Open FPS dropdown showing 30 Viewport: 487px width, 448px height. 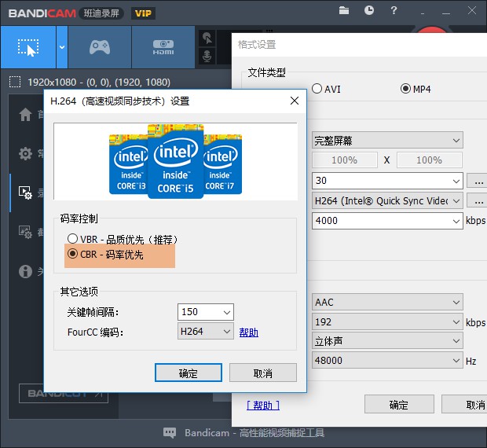pos(387,181)
